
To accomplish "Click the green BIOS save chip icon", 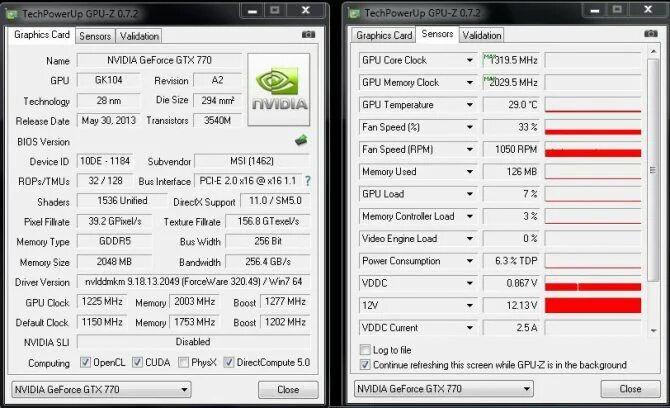I will 301,140.
